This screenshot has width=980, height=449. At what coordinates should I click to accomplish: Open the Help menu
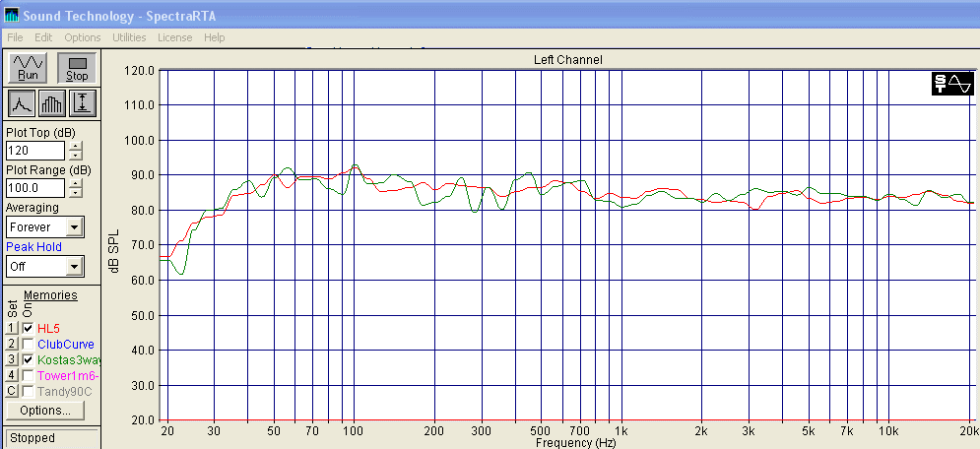215,37
